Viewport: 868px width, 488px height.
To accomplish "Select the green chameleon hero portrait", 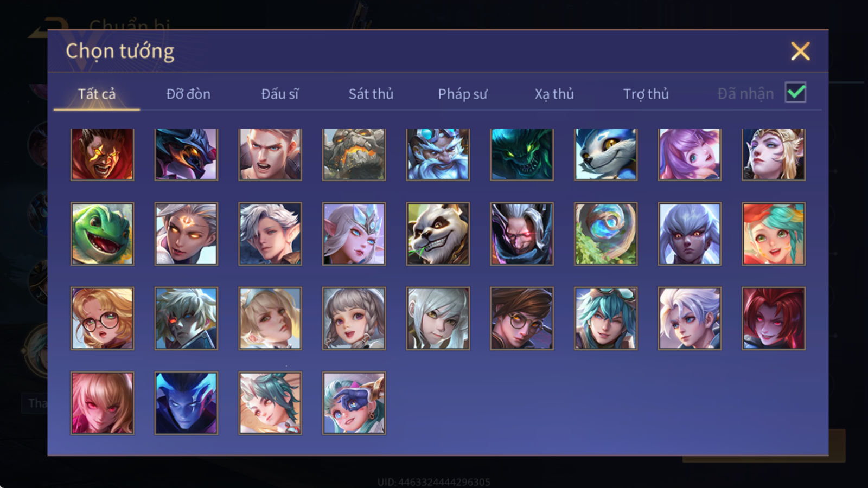I will (102, 234).
